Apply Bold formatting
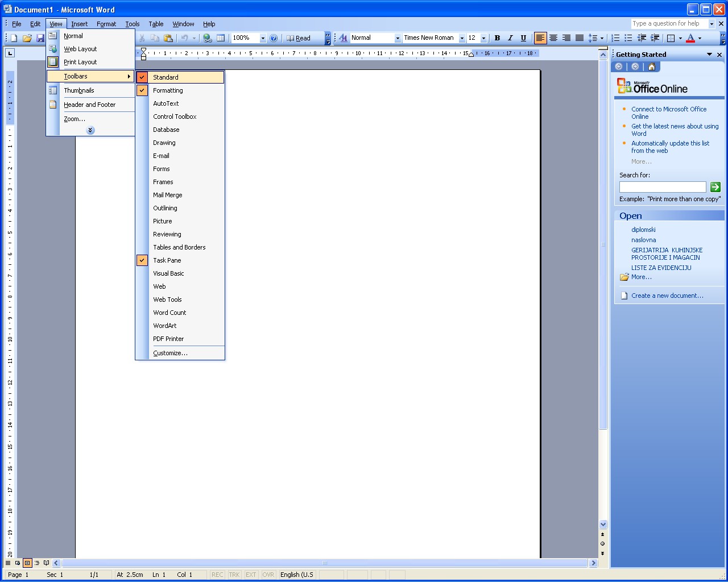The height and width of the screenshot is (582, 728). (x=497, y=38)
